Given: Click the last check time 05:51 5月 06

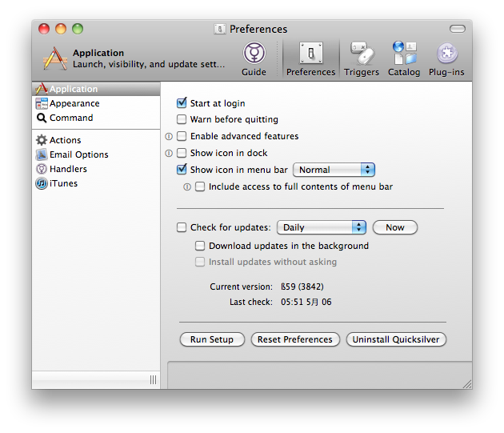Looking at the screenshot, I should 306,302.
